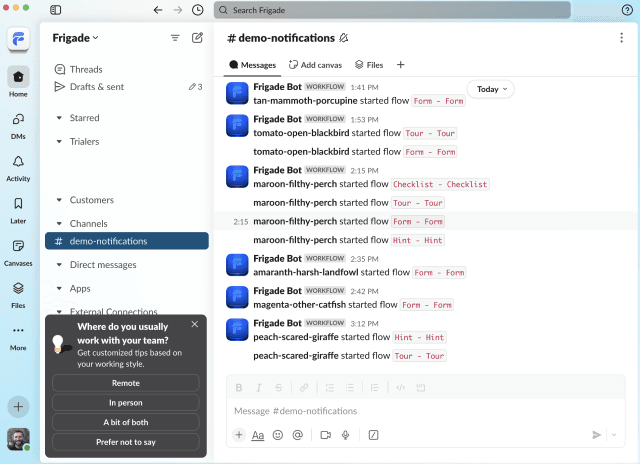Image resolution: width=640 pixels, height=464 pixels.
Task: Collapse the Trialers section
Action: pyautogui.click(x=59, y=142)
